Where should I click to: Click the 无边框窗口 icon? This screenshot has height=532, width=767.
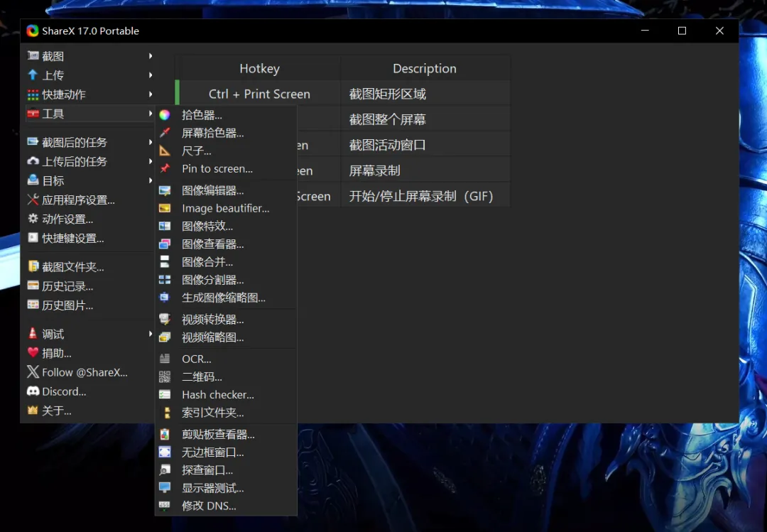point(165,452)
